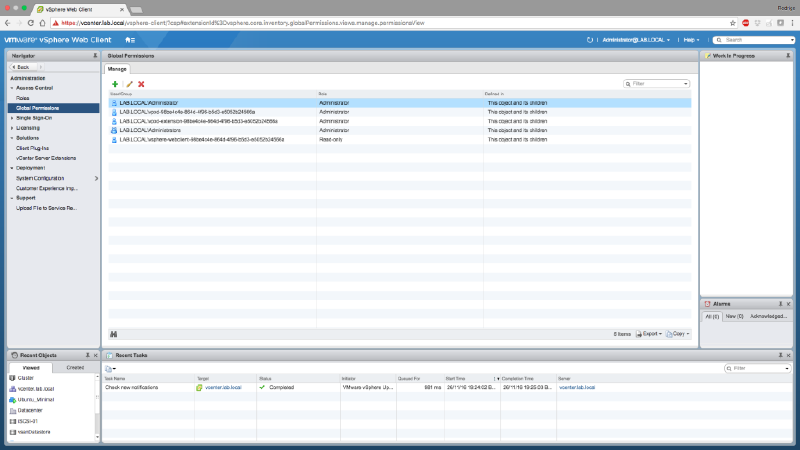Select the Manage tab

click(117, 69)
